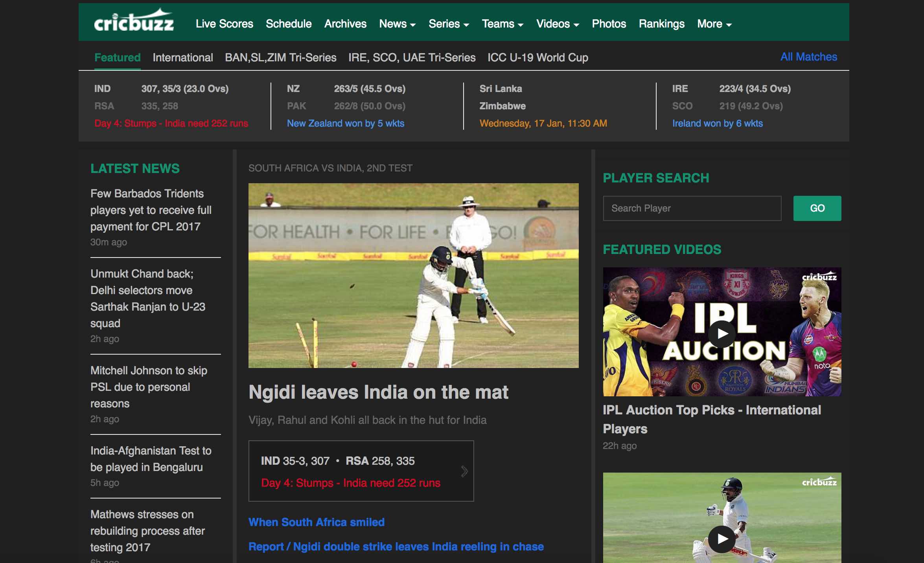Viewport: 924px width, 563px height.
Task: Click the FEATURED VIDEOS heading
Action: (662, 250)
